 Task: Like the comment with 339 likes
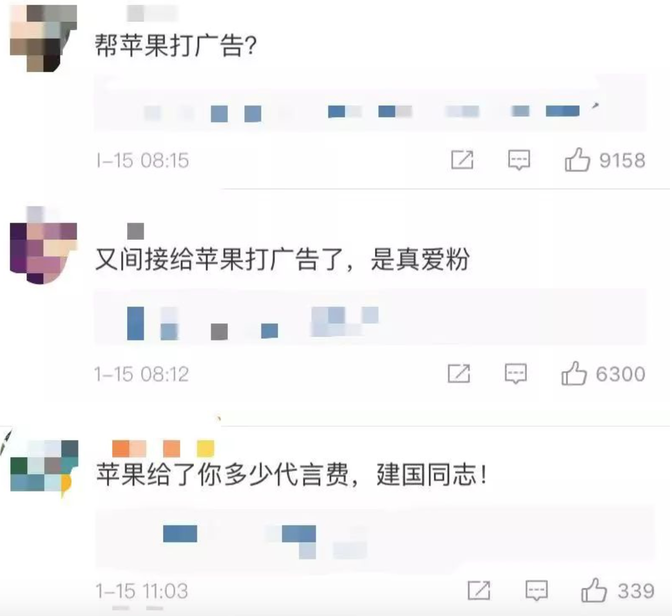click(594, 590)
